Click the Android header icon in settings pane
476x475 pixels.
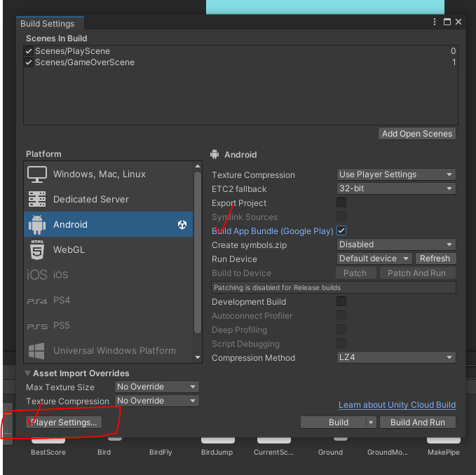[215, 154]
